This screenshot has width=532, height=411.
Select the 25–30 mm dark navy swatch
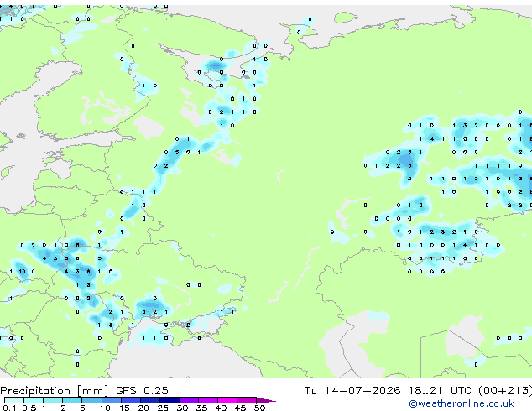point(170,400)
